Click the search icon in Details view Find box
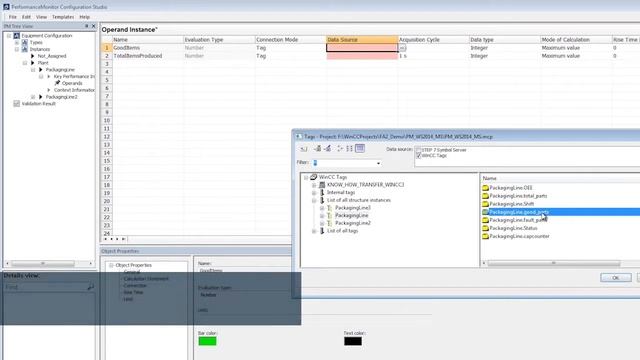Image resolution: width=640 pixels, height=360 pixels. pos(90,287)
